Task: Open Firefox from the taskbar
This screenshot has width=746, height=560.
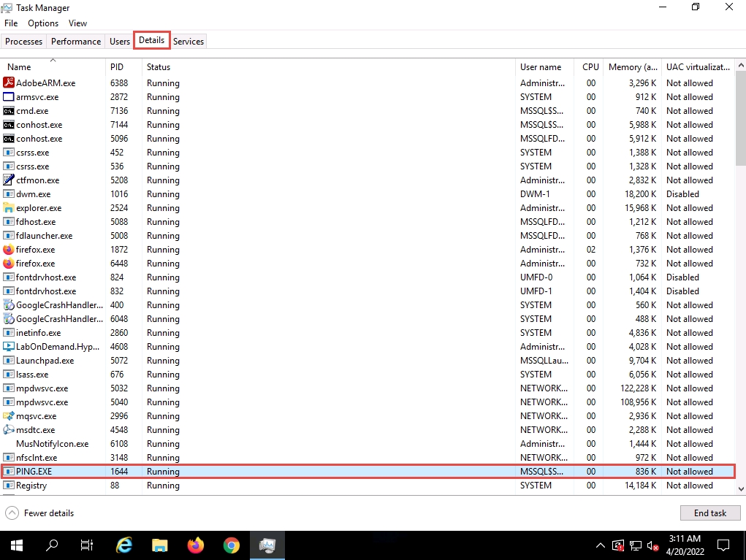Action: click(195, 545)
